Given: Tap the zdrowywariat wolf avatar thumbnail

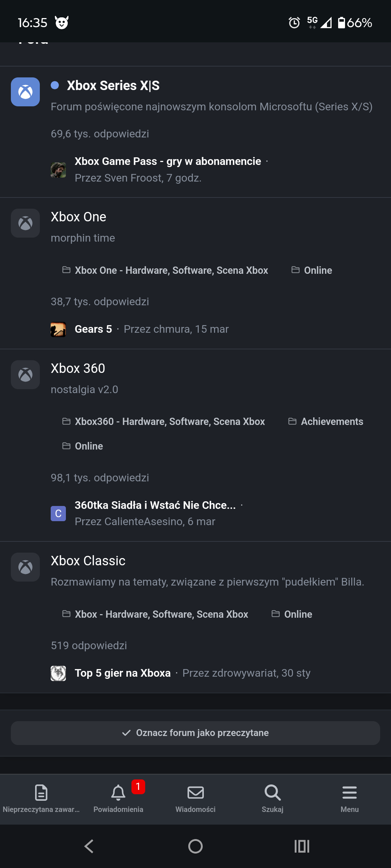Looking at the screenshot, I should [58, 673].
